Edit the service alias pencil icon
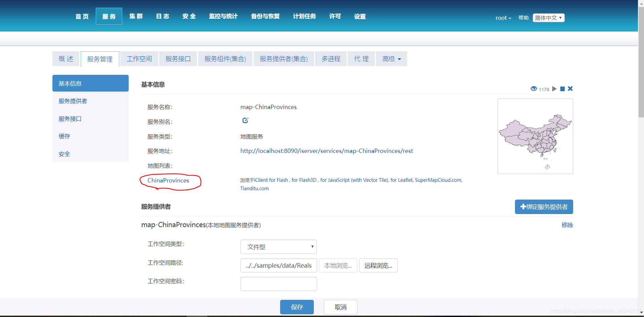644x317 pixels. (x=245, y=120)
